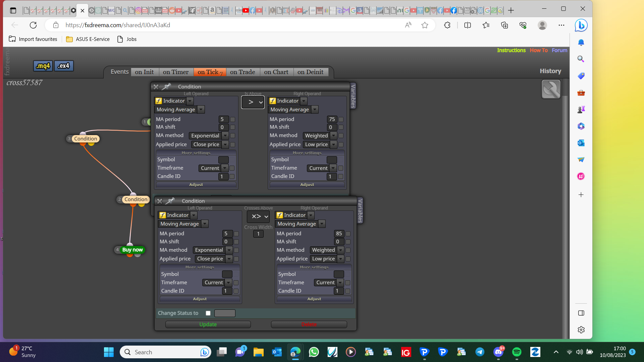Open upper right Applied price Low price dropdown
644x362 pixels.
pyautogui.click(x=333, y=144)
